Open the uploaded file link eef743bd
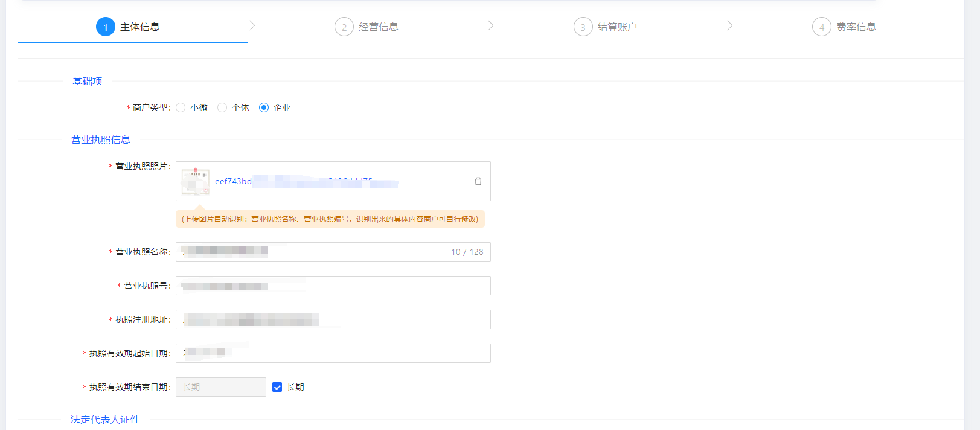The width and height of the screenshot is (980, 430). [234, 181]
